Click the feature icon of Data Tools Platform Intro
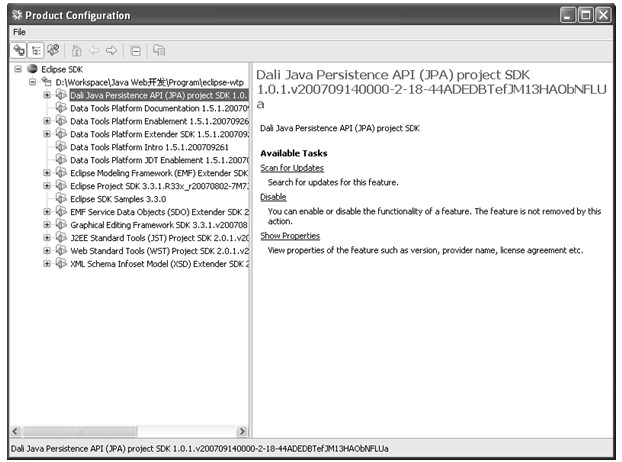The height and width of the screenshot is (462, 622). tap(61, 147)
